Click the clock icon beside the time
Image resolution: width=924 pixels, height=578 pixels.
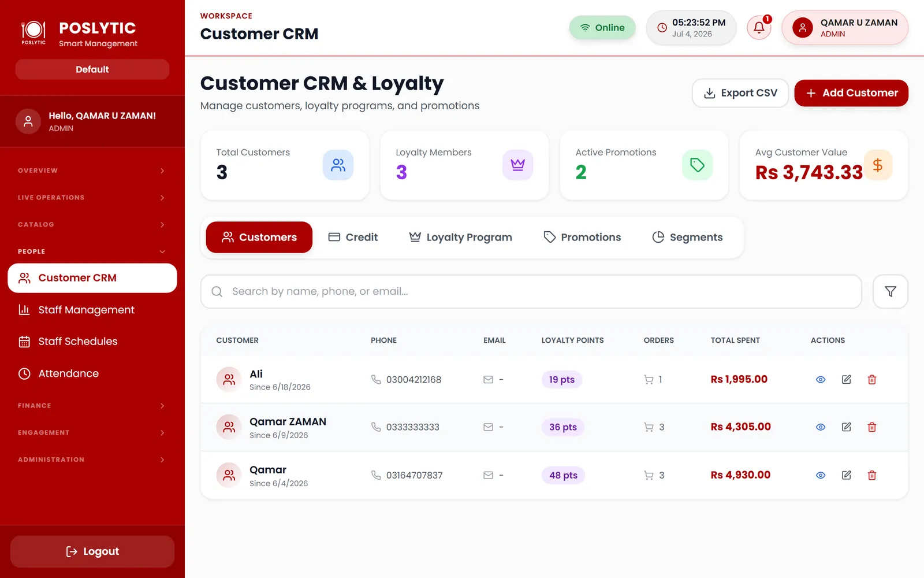pyautogui.click(x=662, y=28)
